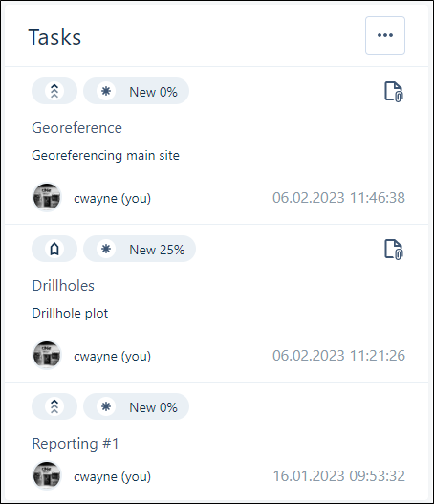Click the priority marker icon on the Drillholes task

54,249
